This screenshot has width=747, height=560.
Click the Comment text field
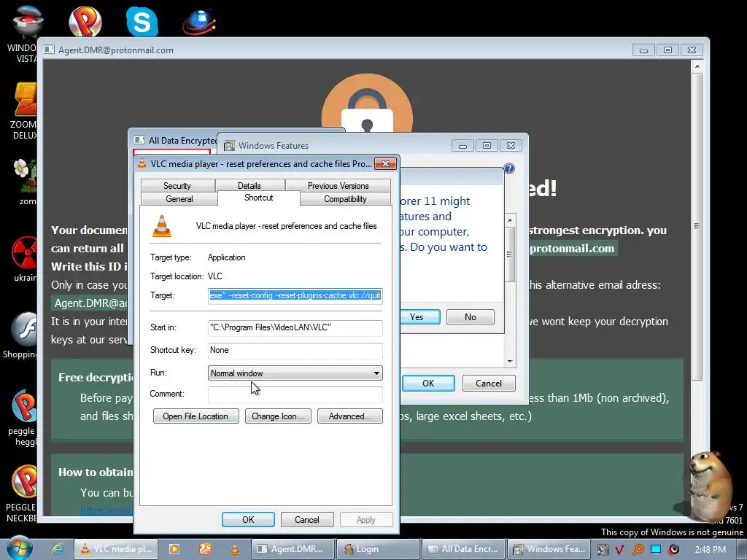(x=295, y=394)
